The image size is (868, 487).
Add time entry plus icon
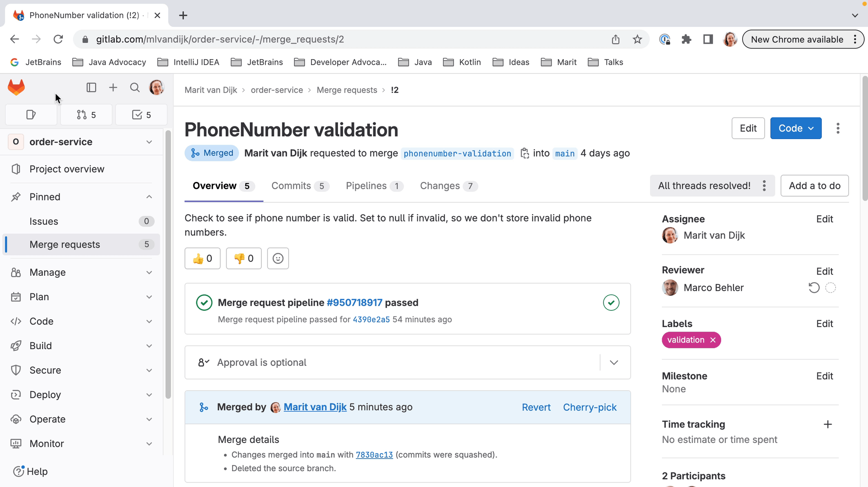tap(828, 424)
